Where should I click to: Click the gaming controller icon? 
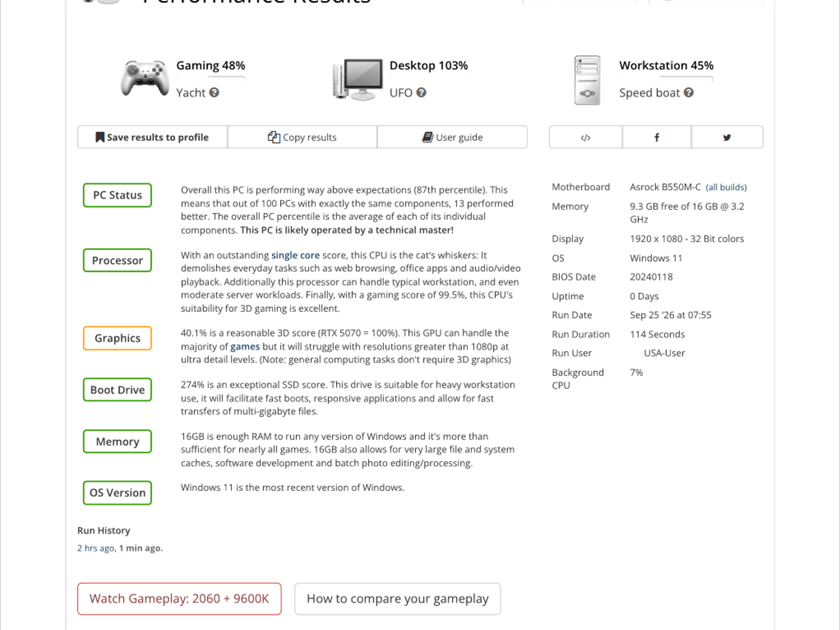tap(145, 79)
